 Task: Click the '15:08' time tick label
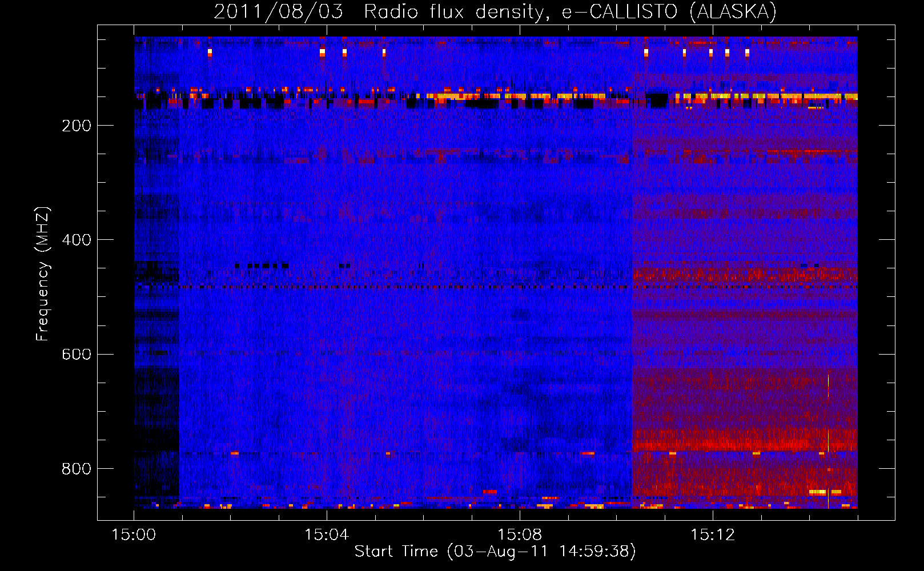(x=520, y=535)
